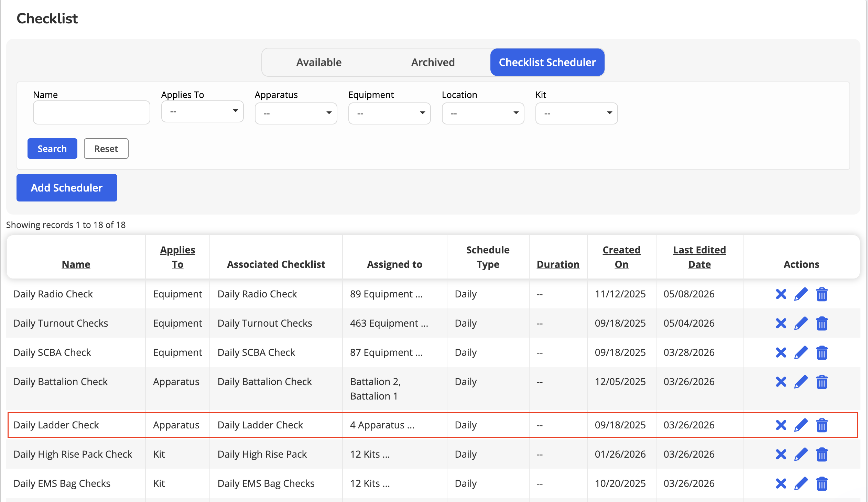868x502 pixels.
Task: Click X icon for Daily High Rise Pack Check
Action: tap(781, 455)
